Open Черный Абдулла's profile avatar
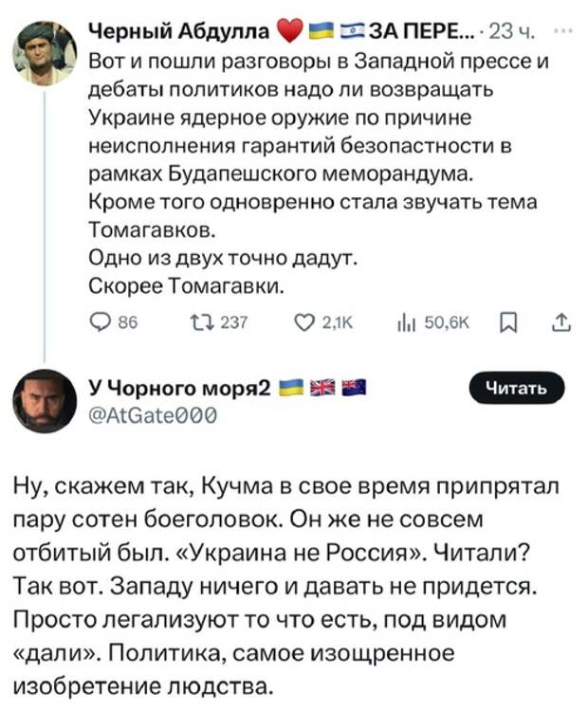588x711 pixels. [44, 55]
